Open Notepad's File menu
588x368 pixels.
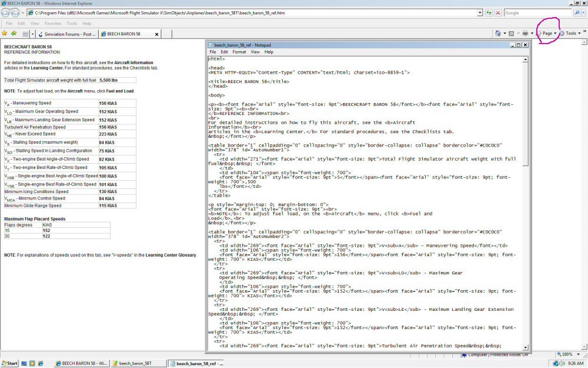[x=213, y=52]
